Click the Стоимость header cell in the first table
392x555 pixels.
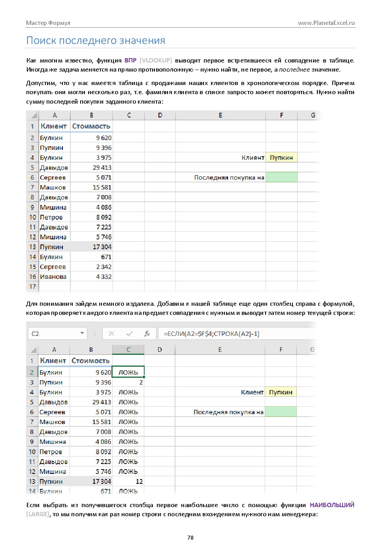92,126
